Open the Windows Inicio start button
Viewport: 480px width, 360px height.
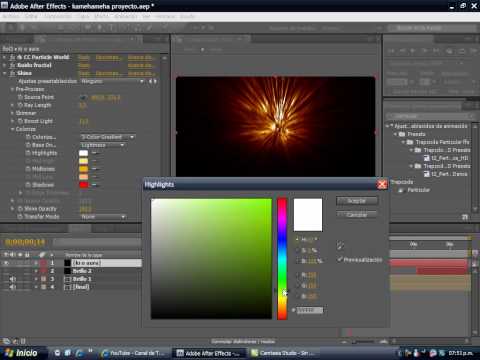(x=22, y=353)
